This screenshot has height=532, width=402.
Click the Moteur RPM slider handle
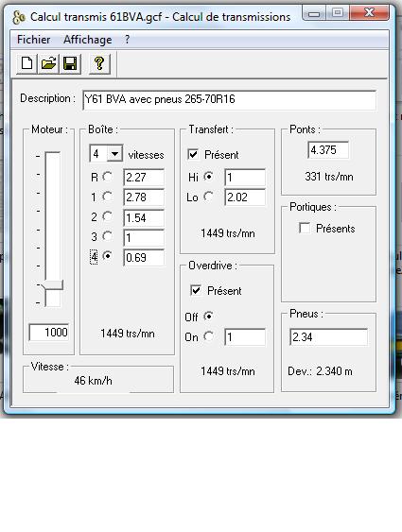pos(53,285)
